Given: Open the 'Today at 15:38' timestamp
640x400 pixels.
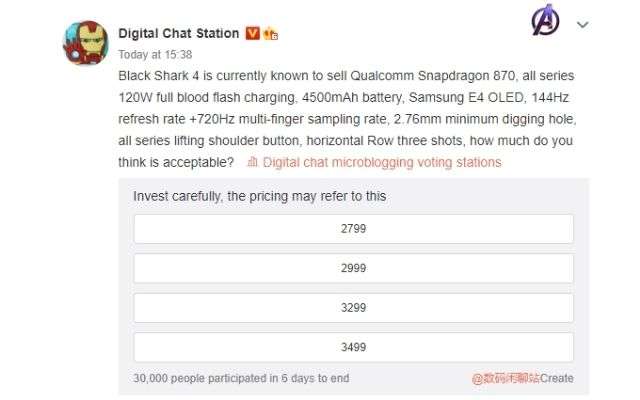Looking at the screenshot, I should tap(155, 55).
